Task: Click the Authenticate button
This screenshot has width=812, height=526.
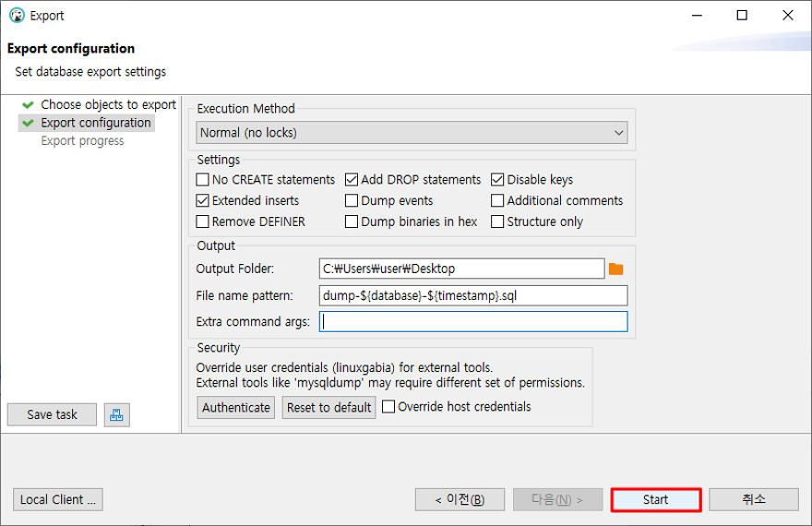Action: click(x=235, y=408)
